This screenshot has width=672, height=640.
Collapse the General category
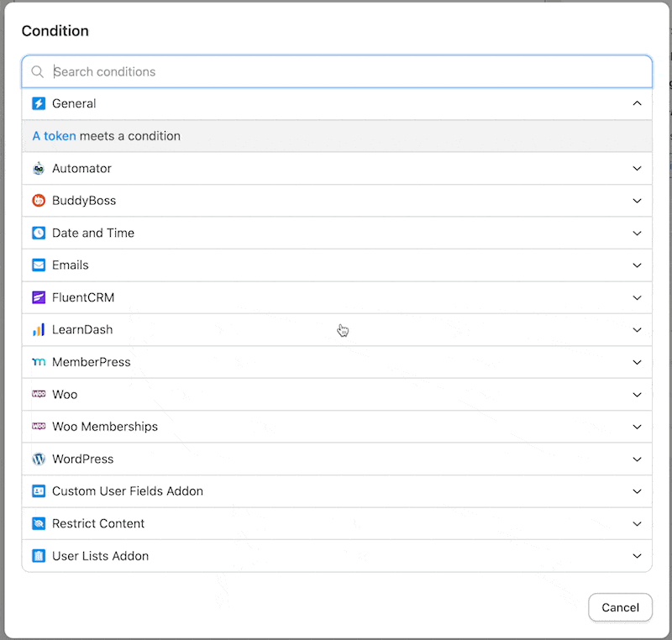coord(637,103)
